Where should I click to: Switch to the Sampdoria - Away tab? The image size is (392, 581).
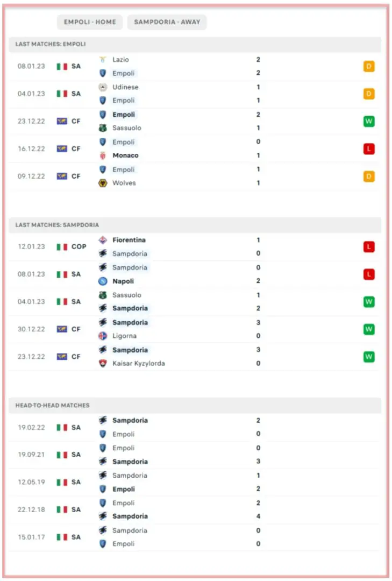(x=167, y=22)
